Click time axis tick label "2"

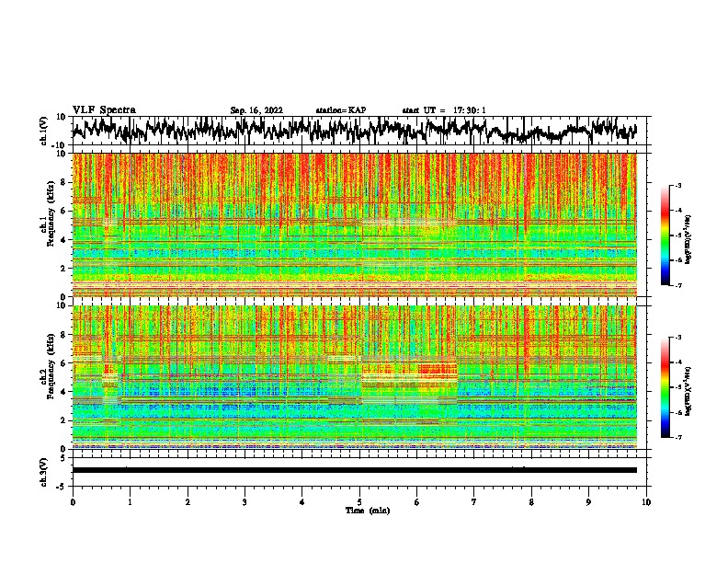(188, 502)
